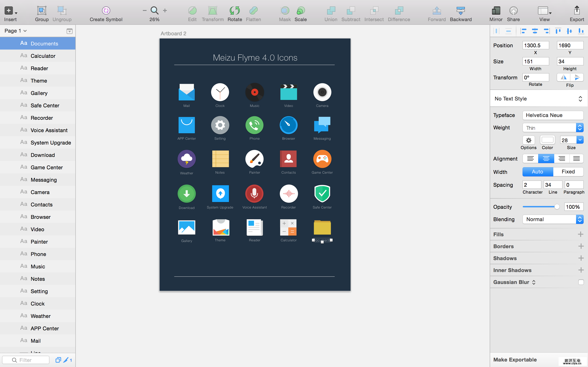Image resolution: width=588 pixels, height=367 pixels.
Task: Open the text Color swatch
Action: pos(547,140)
